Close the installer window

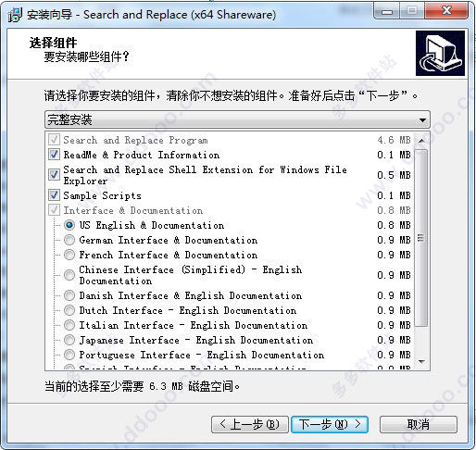pos(446,11)
